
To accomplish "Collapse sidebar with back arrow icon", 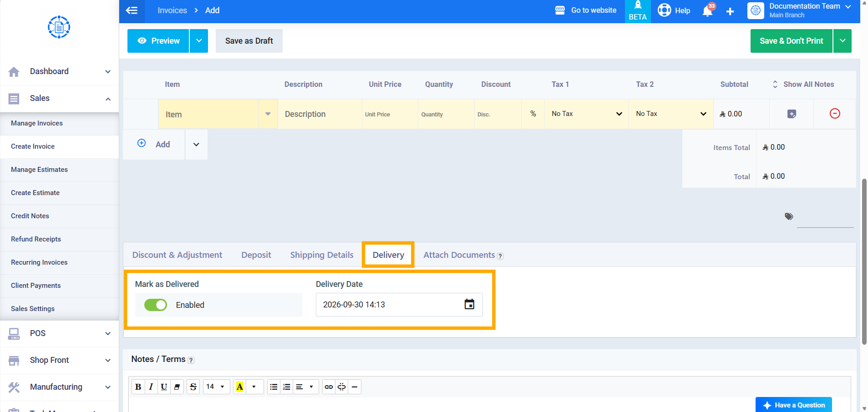I will [x=132, y=10].
